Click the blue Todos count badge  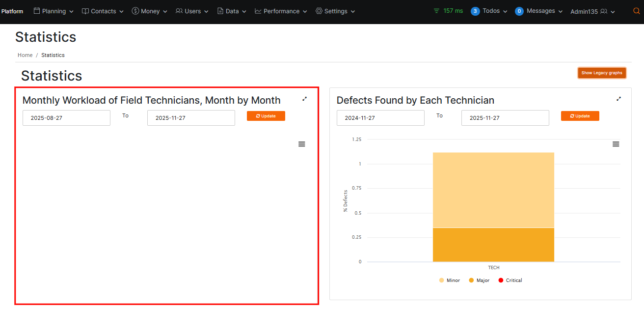pos(475,11)
